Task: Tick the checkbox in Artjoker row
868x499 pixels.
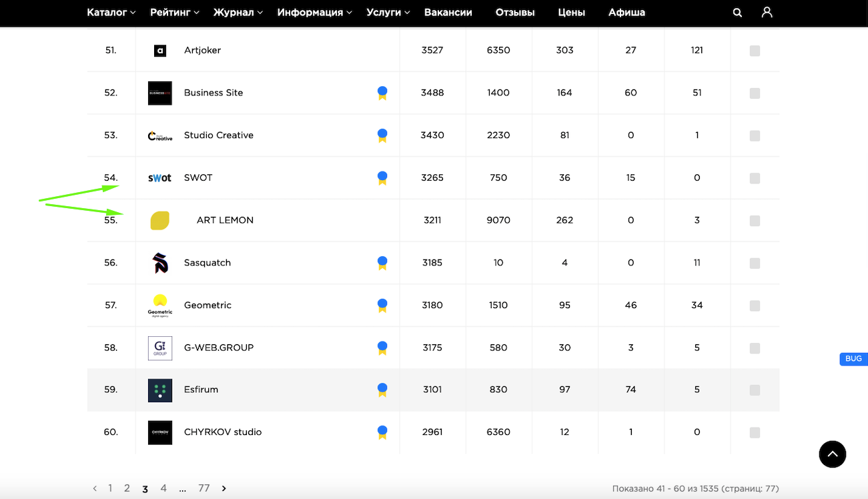Action: pyautogui.click(x=755, y=51)
